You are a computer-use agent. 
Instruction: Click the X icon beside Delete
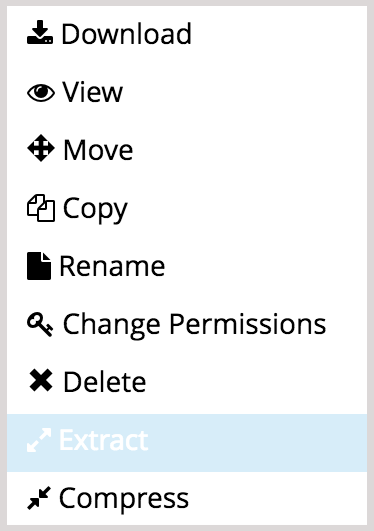41,381
